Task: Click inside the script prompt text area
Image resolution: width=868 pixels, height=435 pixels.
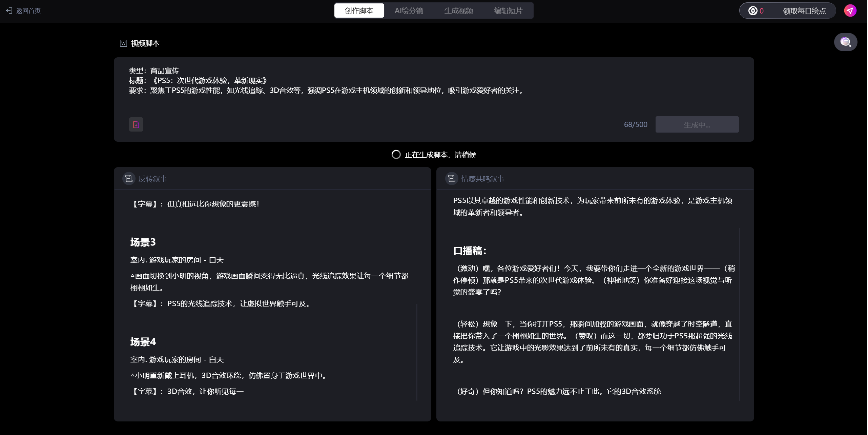Action: [x=434, y=87]
